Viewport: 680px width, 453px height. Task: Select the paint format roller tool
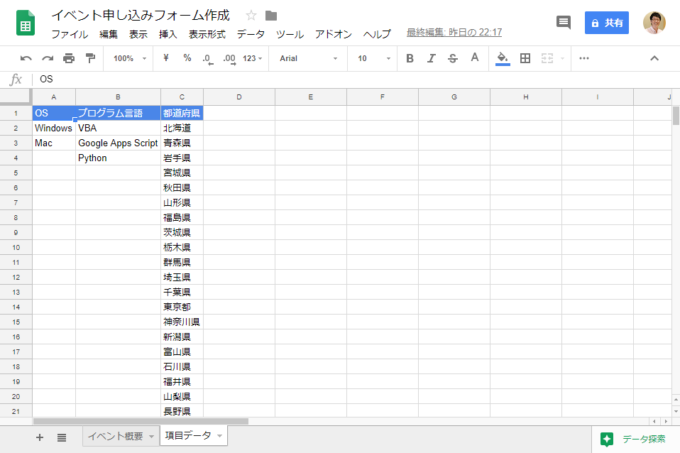pyautogui.click(x=91, y=59)
